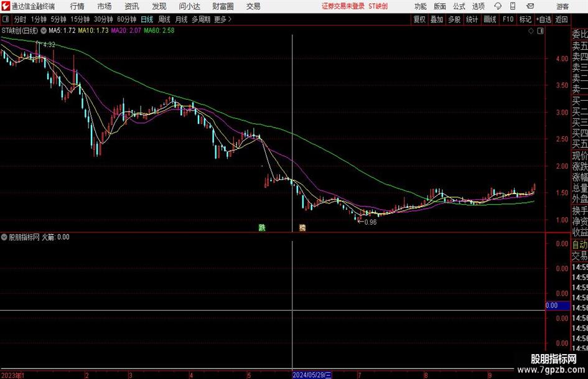Click the 通达信 red logo icon
The image size is (588, 379).
6,6
